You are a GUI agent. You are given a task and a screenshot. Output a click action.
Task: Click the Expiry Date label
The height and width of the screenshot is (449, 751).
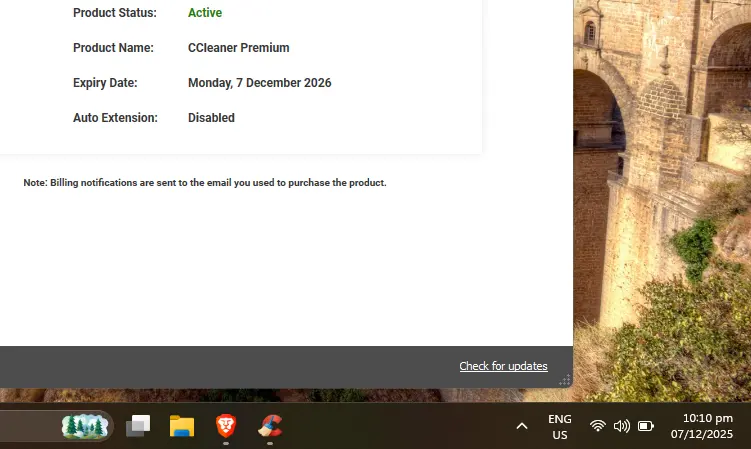click(x=105, y=83)
